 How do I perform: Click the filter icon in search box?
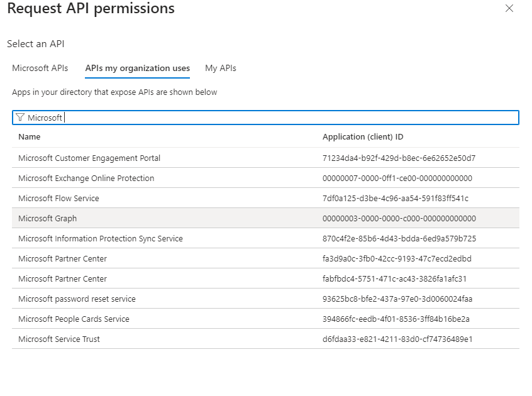(x=20, y=118)
